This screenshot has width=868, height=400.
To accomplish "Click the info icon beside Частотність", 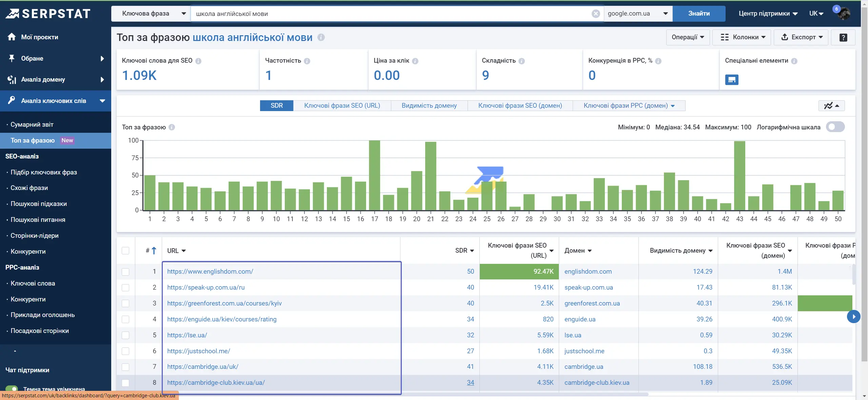I will pyautogui.click(x=307, y=61).
